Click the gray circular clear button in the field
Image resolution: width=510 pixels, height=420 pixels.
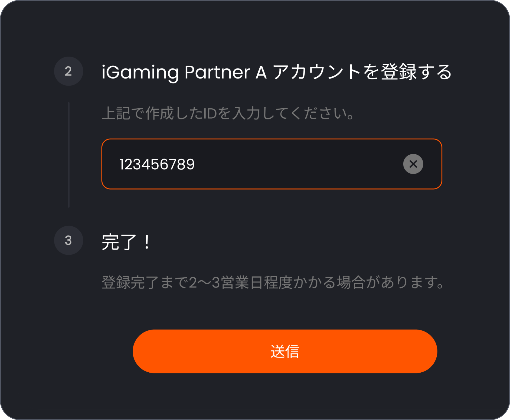413,164
